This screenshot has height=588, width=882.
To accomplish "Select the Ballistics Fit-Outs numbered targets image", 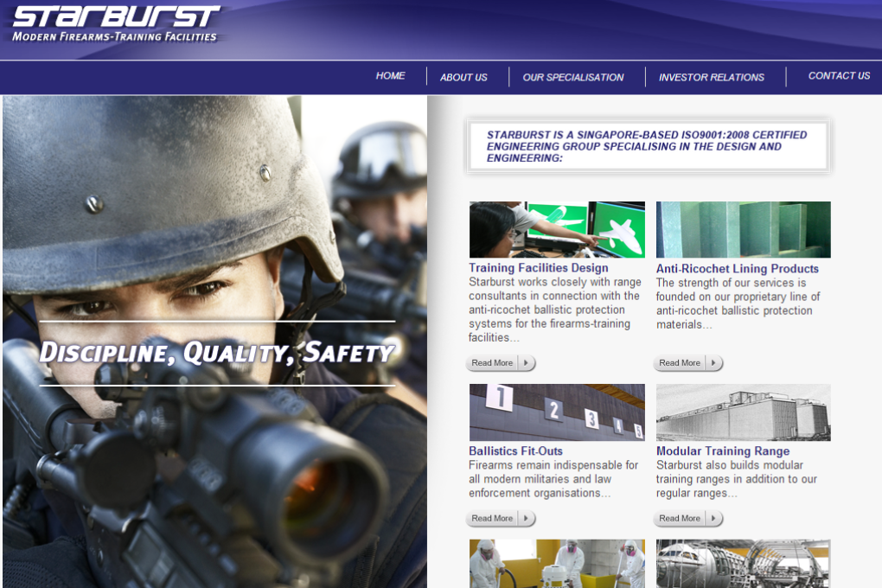I will (556, 412).
